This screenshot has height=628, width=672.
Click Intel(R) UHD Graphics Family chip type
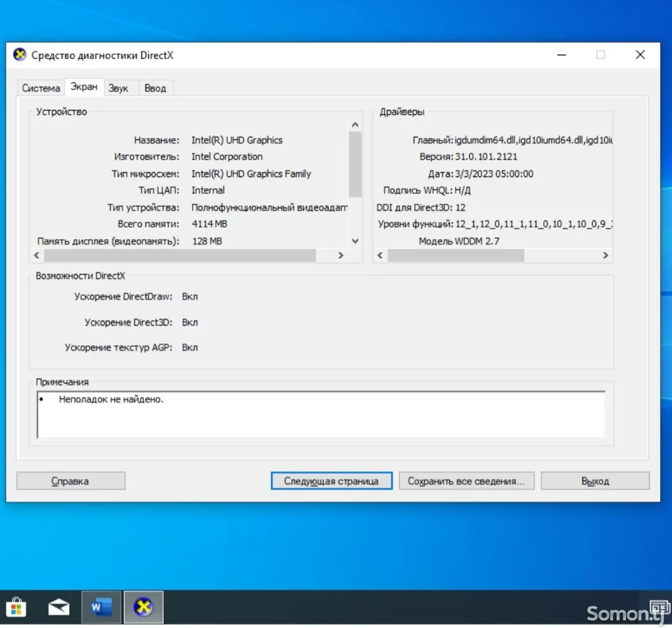click(x=251, y=174)
